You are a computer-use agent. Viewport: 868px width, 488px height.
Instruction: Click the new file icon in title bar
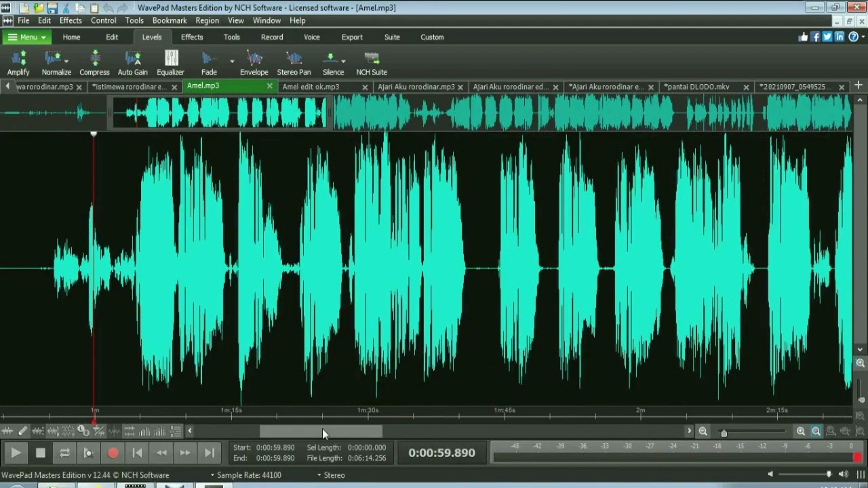click(x=25, y=8)
